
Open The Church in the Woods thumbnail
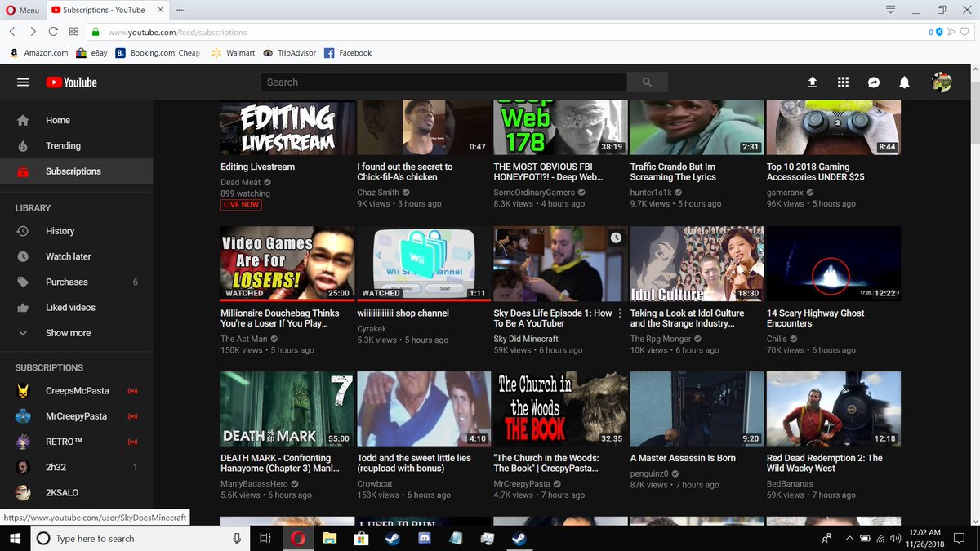[560, 409]
